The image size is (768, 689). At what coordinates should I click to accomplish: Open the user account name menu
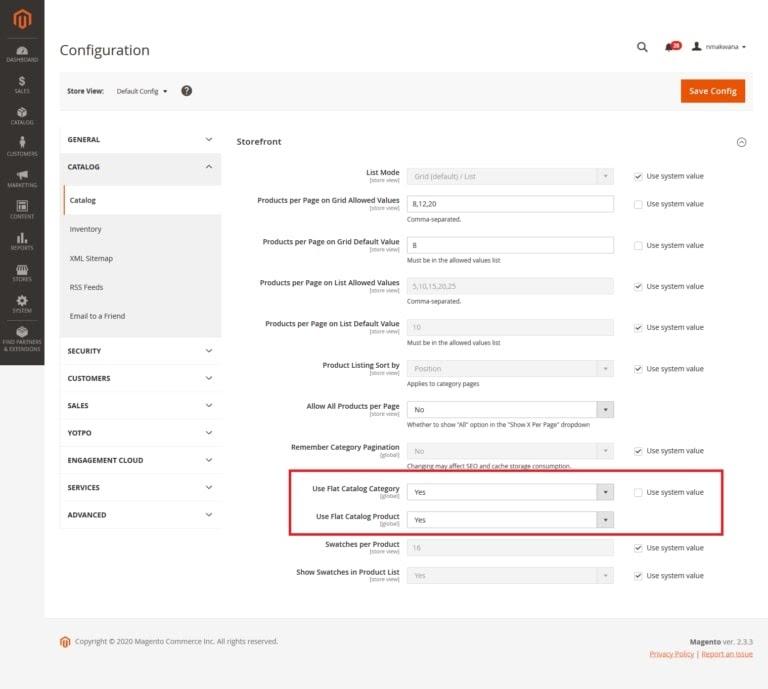click(725, 47)
